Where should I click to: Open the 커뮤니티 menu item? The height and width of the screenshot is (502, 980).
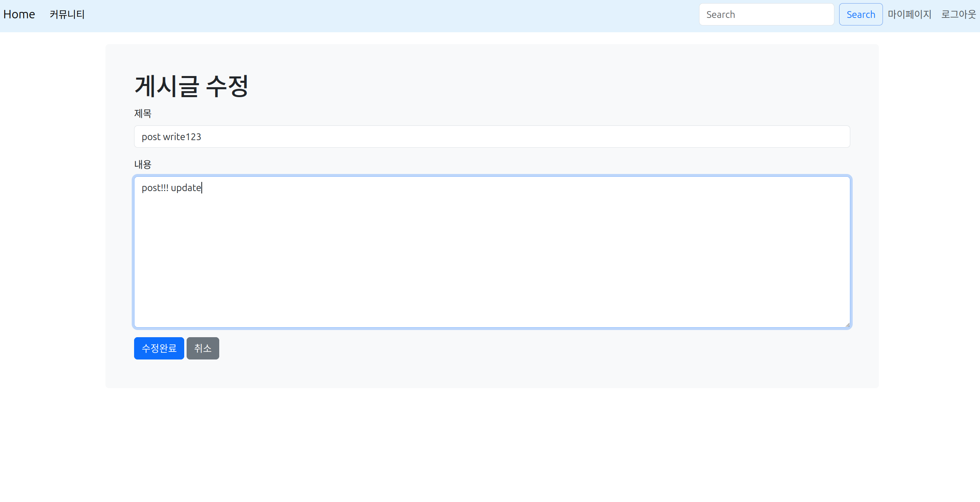(67, 14)
